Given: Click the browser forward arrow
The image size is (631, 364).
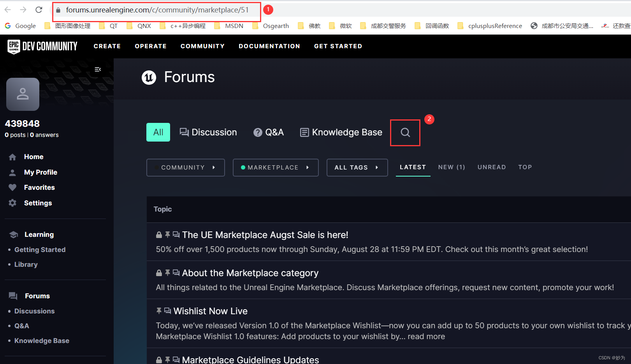Looking at the screenshot, I should click(23, 10).
